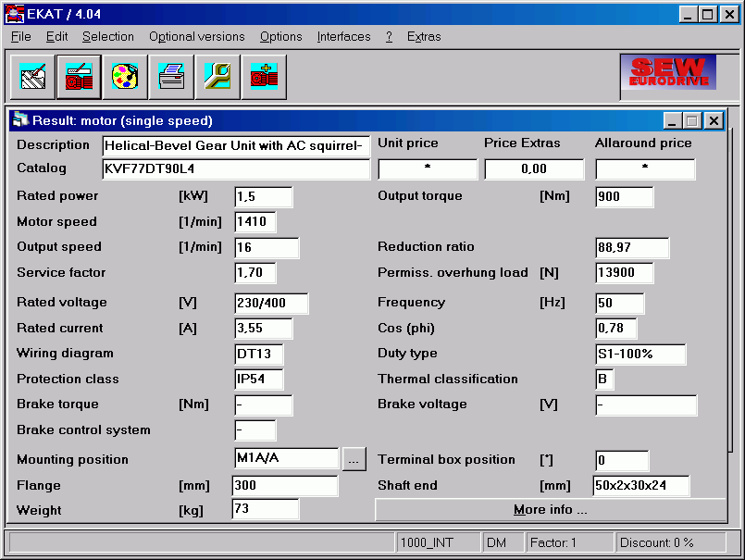745x560 pixels.
Task: Click the Allaround price field
Action: [645, 169]
